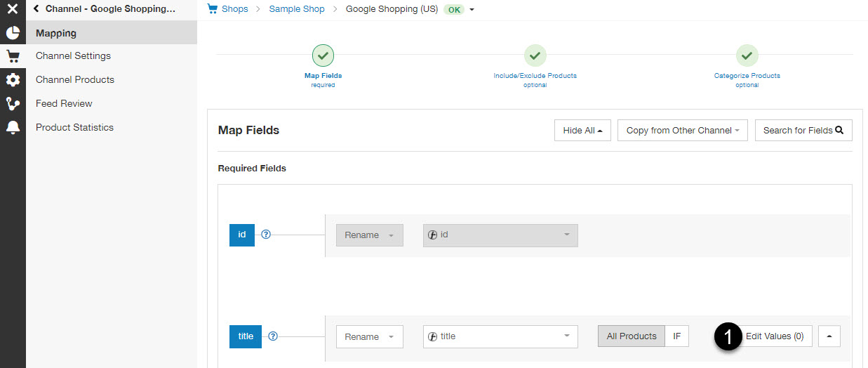Screen dimensions: 868x368
Task: Click the OK status badge
Action: click(453, 10)
